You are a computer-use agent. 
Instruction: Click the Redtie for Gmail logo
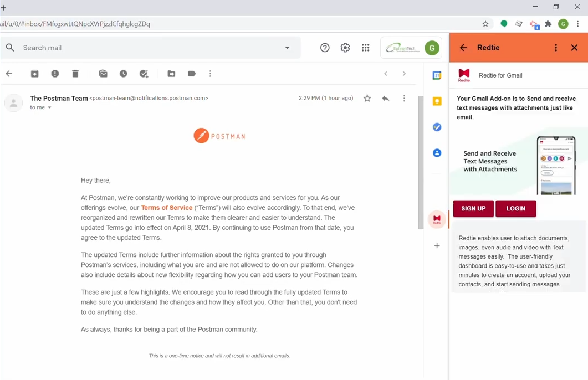(x=464, y=75)
